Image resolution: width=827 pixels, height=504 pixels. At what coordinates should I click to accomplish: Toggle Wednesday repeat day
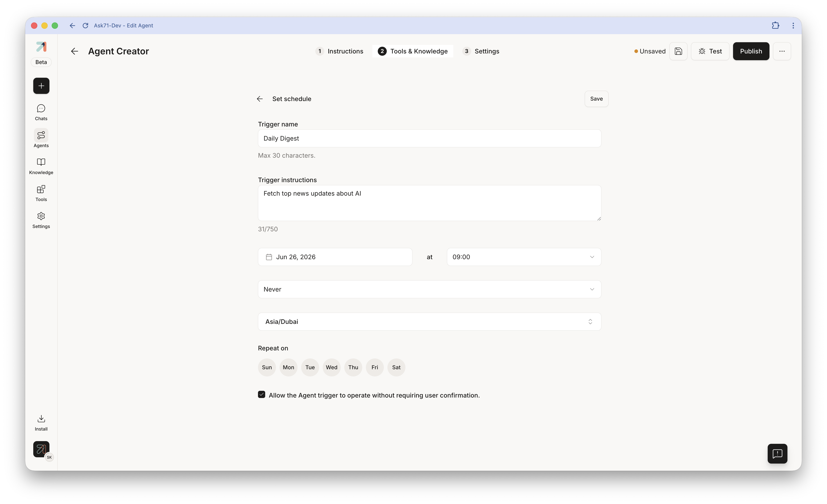[332, 367]
